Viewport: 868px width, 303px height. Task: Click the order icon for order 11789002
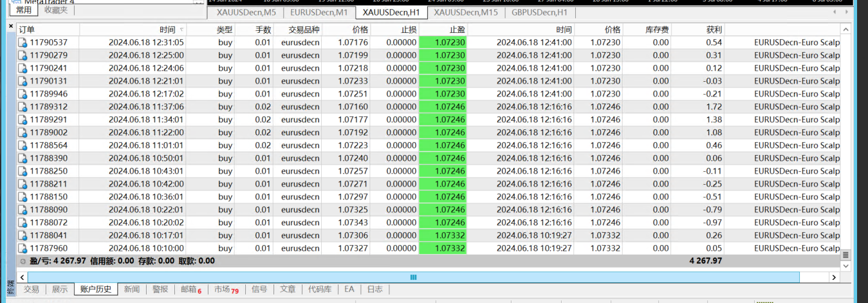pyautogui.click(x=23, y=133)
